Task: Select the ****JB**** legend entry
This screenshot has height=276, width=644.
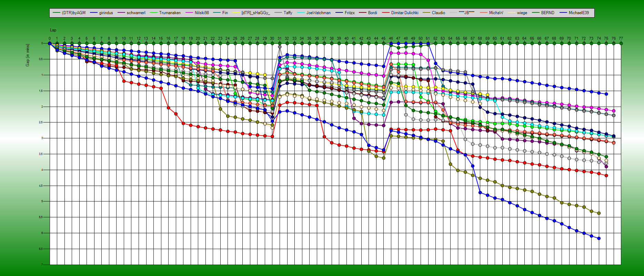Action: (466, 13)
